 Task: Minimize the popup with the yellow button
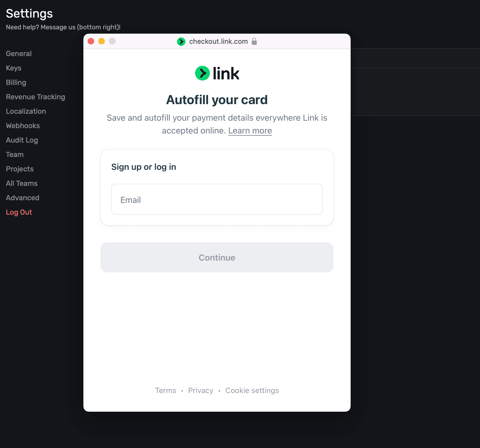[x=102, y=41]
